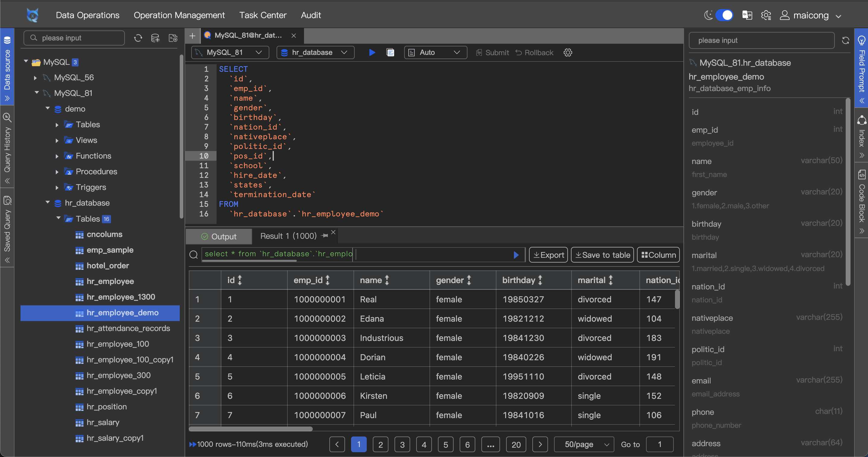
Task: Sort results by birthday column
Action: pos(540,280)
